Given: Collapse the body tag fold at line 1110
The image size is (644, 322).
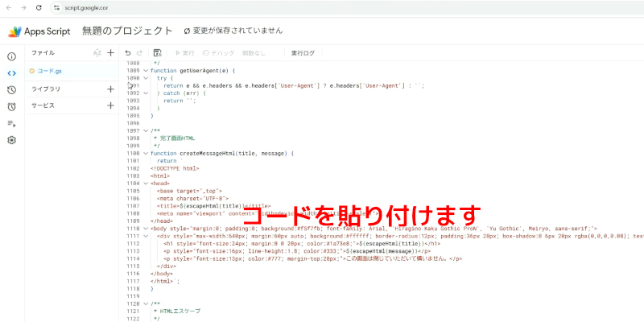Looking at the screenshot, I should click(x=146, y=229).
